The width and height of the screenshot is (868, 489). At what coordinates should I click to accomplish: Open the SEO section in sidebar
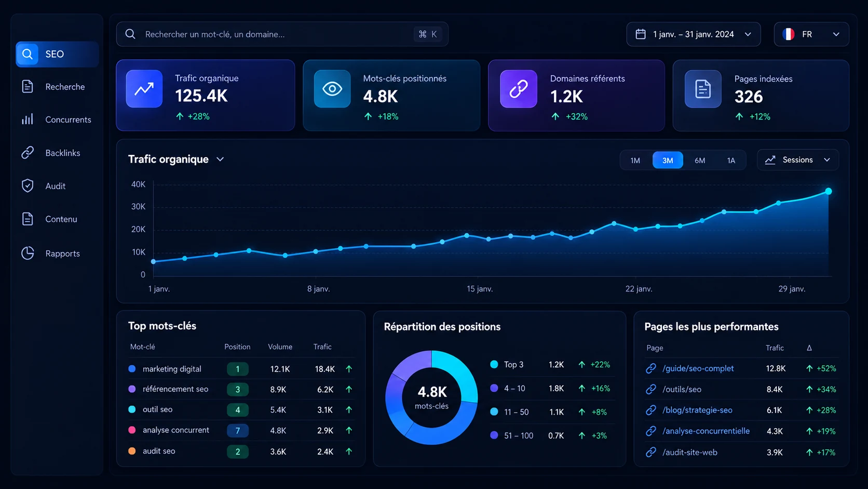click(57, 54)
